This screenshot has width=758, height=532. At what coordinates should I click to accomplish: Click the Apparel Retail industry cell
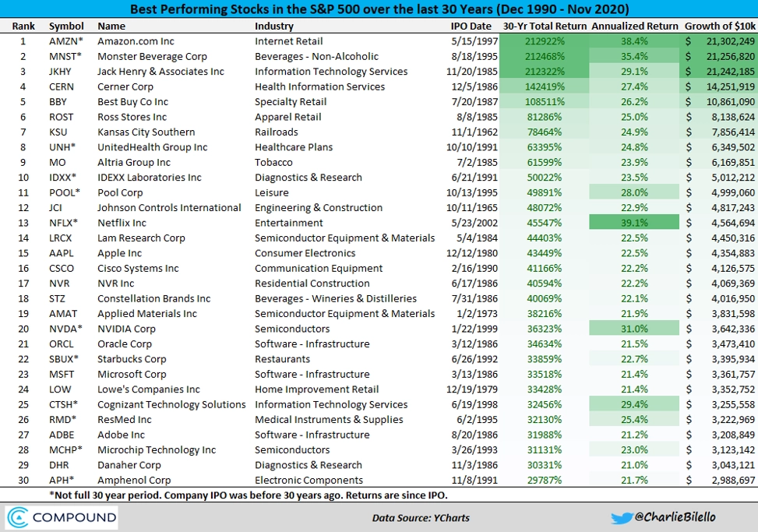click(x=288, y=117)
